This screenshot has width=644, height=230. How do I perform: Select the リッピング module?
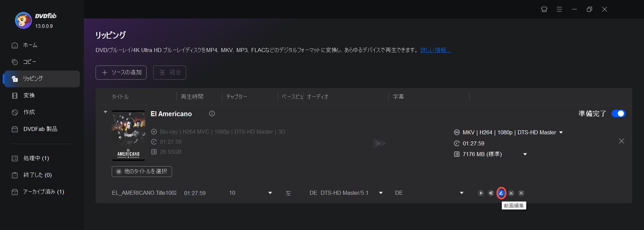click(41, 79)
